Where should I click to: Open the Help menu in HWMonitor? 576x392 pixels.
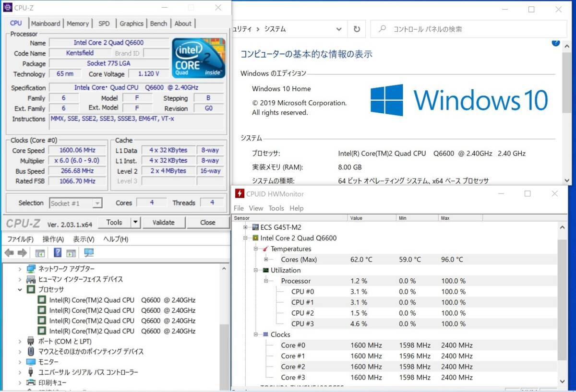coord(297,208)
